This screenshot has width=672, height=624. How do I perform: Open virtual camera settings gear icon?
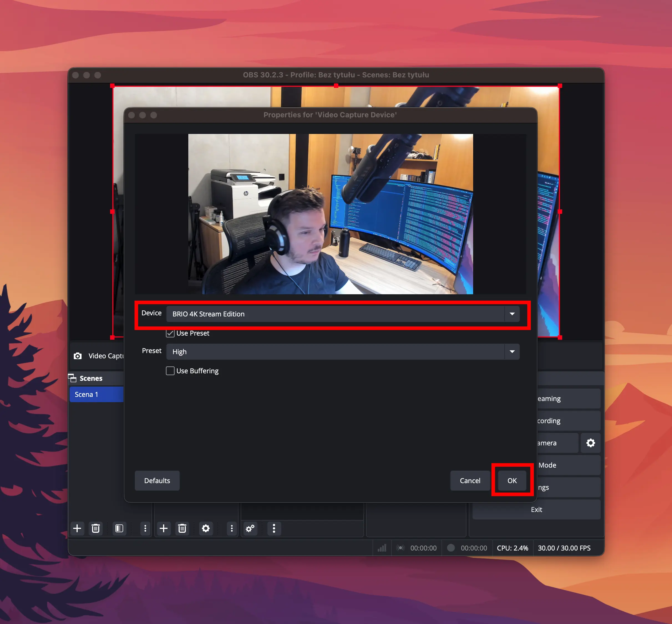point(590,443)
